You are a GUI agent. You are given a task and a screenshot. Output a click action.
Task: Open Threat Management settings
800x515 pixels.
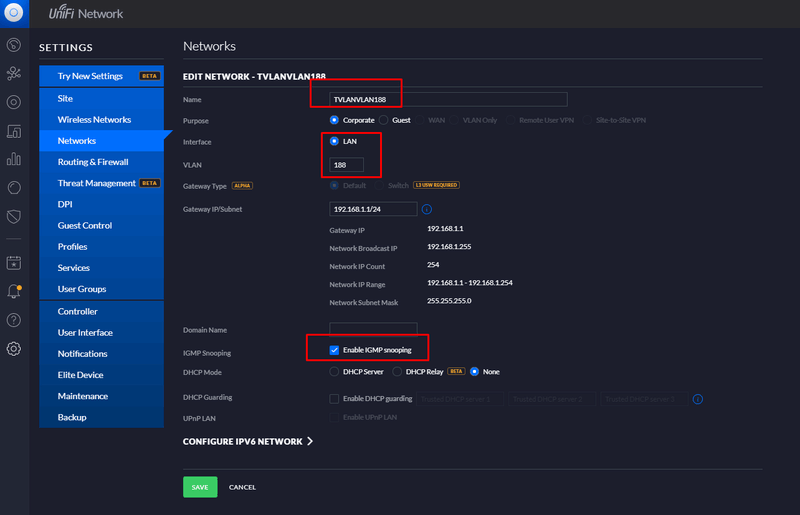pyautogui.click(x=102, y=183)
